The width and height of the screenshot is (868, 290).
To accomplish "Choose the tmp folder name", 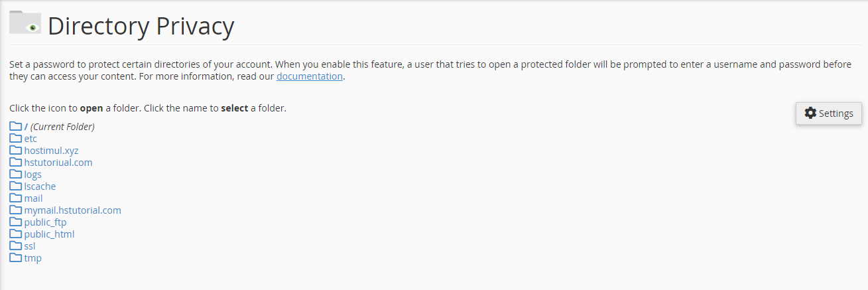I will coord(32,258).
